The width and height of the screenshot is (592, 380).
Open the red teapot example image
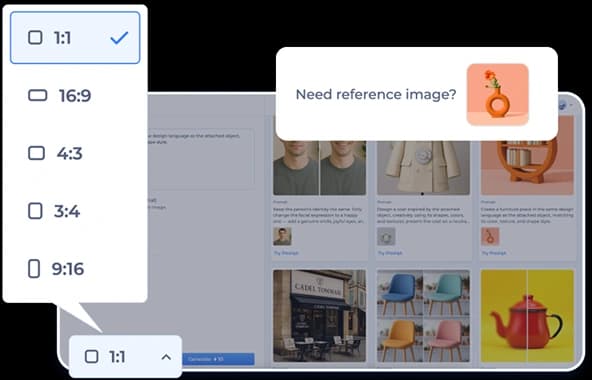[527, 316]
